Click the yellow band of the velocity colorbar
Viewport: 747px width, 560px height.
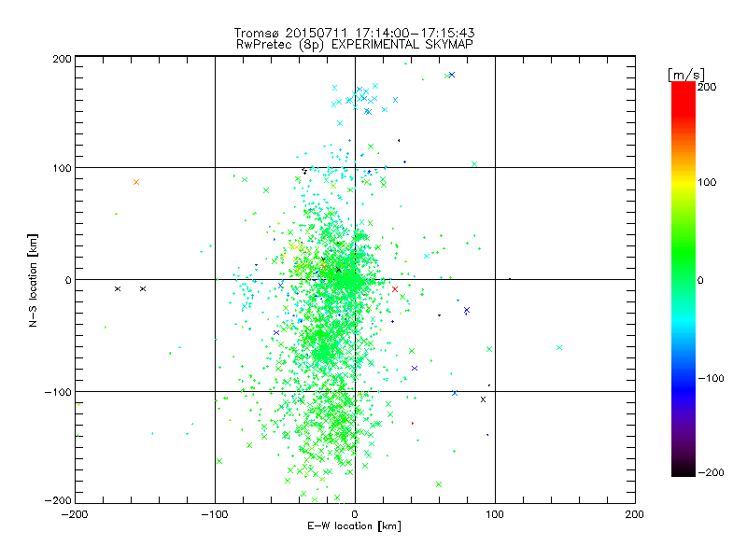[x=684, y=183]
